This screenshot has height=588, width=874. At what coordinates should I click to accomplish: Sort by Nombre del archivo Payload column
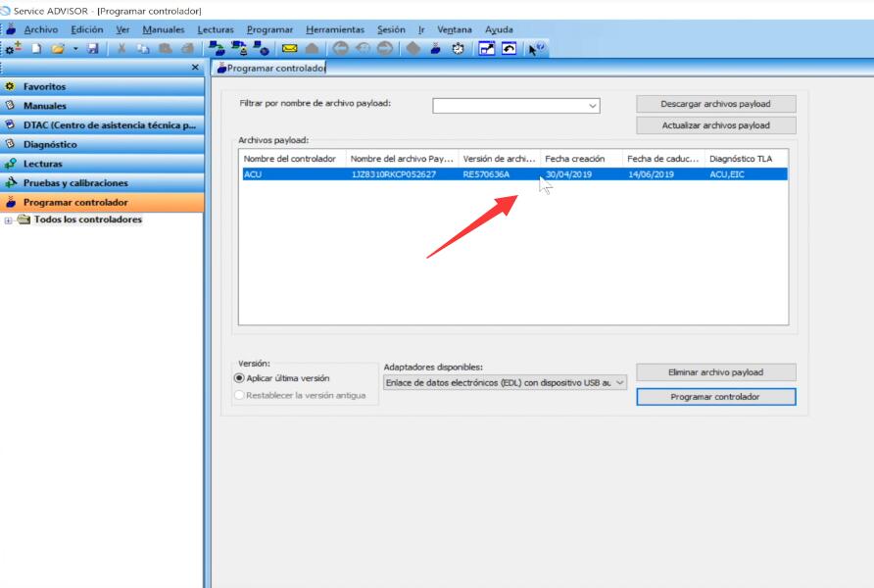pyautogui.click(x=402, y=159)
